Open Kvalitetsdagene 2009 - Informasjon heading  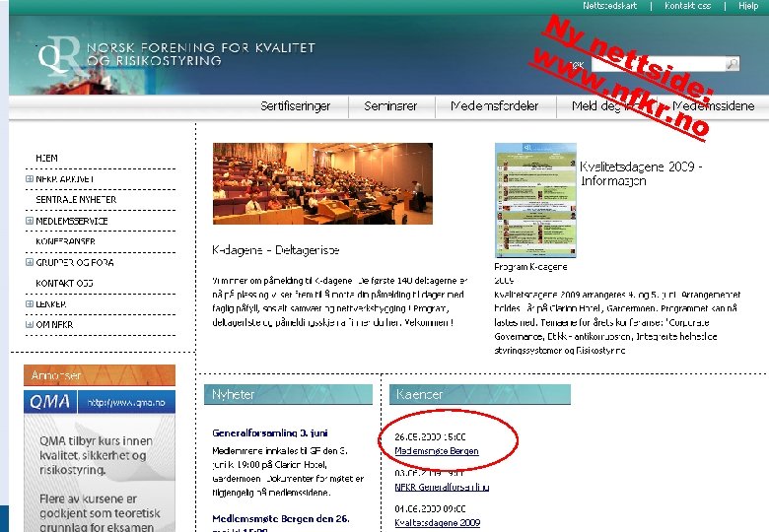[641, 174]
